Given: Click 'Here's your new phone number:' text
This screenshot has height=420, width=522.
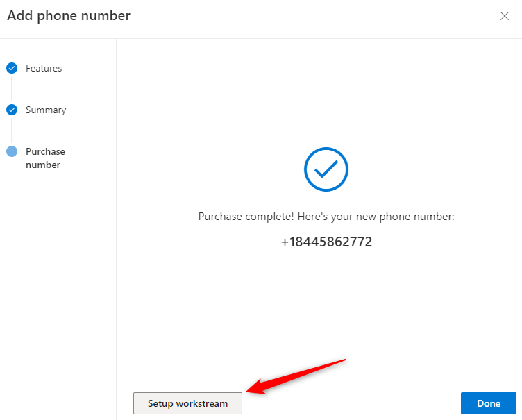Looking at the screenshot, I should tap(376, 217).
